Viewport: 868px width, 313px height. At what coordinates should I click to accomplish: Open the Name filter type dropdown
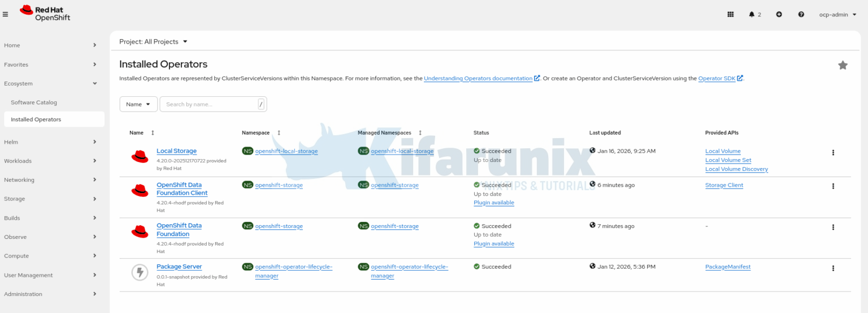coord(138,104)
